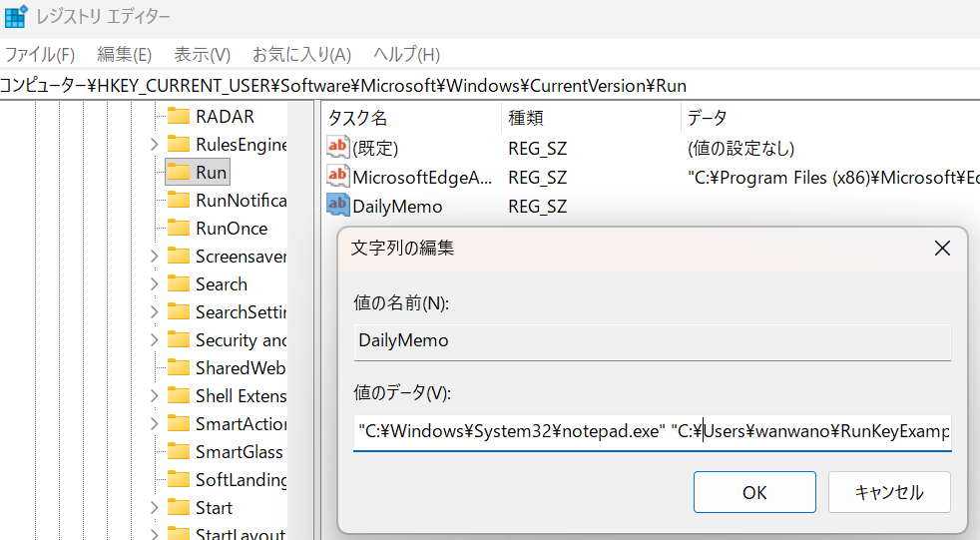Close the 文字列の編集 dialog
The image size is (980, 540).
pos(942,249)
